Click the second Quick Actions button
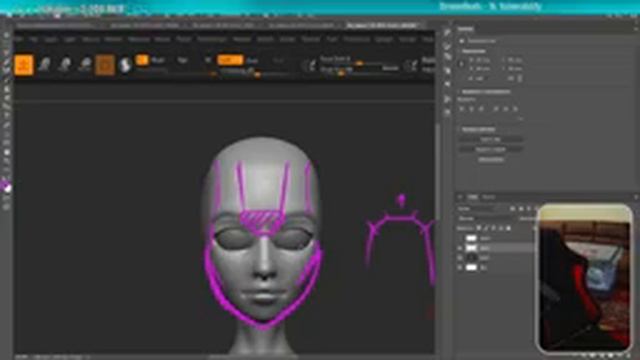The width and height of the screenshot is (640, 360). pos(491,150)
